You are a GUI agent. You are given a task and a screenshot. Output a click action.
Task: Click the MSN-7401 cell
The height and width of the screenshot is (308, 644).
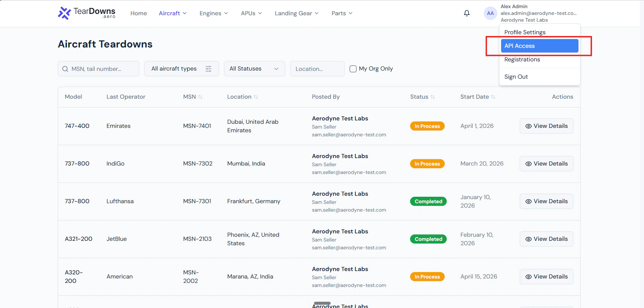point(197,126)
